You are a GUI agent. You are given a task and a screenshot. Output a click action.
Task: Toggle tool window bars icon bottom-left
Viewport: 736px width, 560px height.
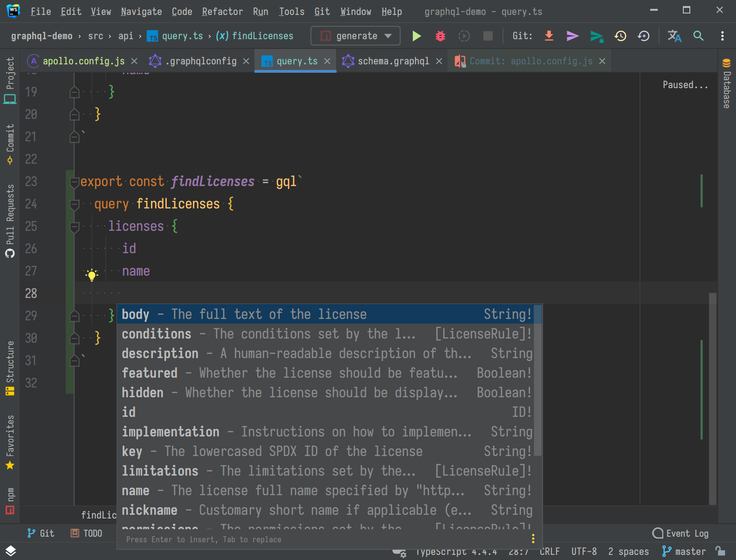click(10, 551)
